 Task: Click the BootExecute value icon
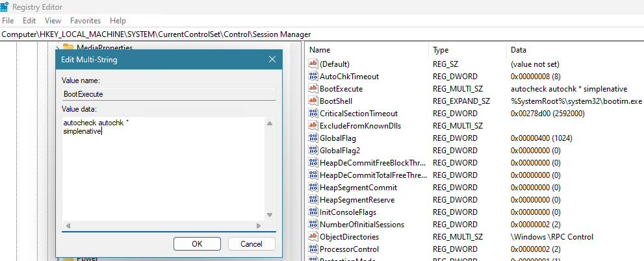tap(313, 89)
